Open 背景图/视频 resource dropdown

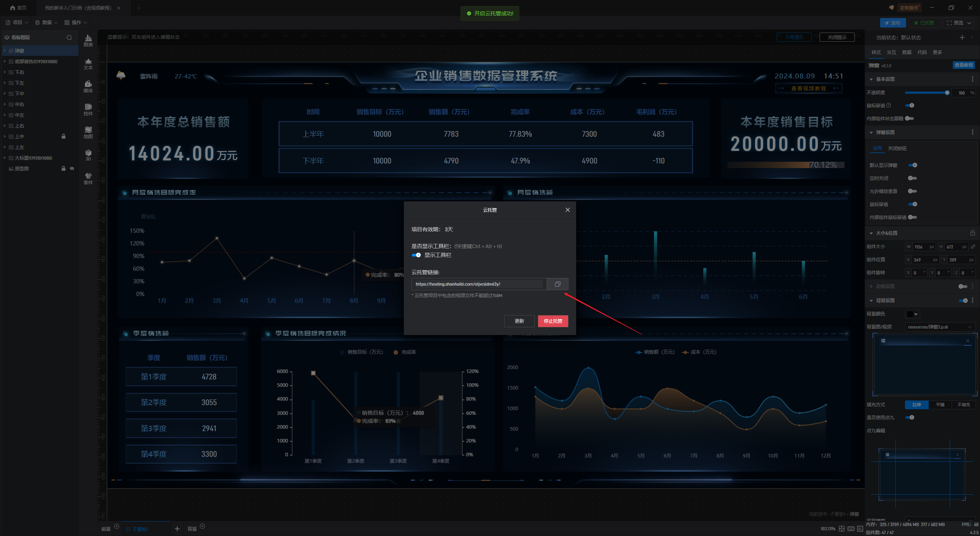(x=939, y=327)
